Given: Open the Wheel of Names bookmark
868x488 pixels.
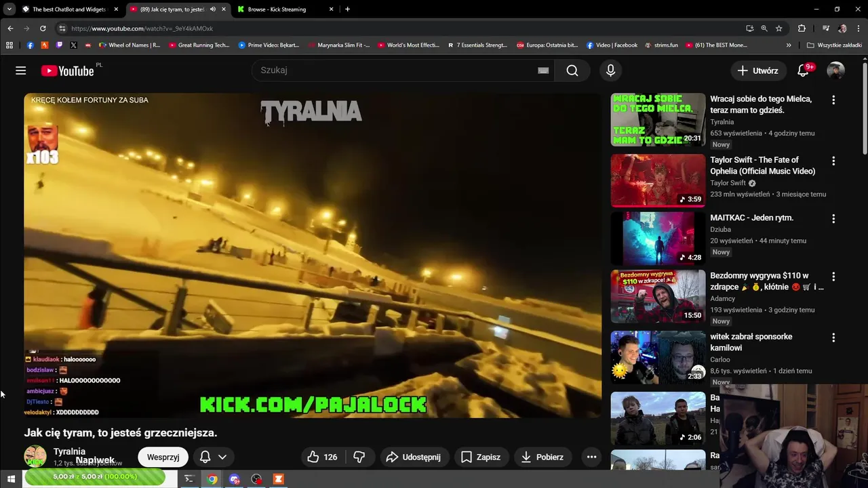Looking at the screenshot, I should coord(130,45).
